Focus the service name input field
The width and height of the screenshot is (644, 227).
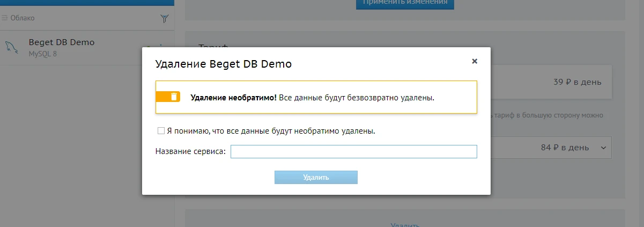353,152
